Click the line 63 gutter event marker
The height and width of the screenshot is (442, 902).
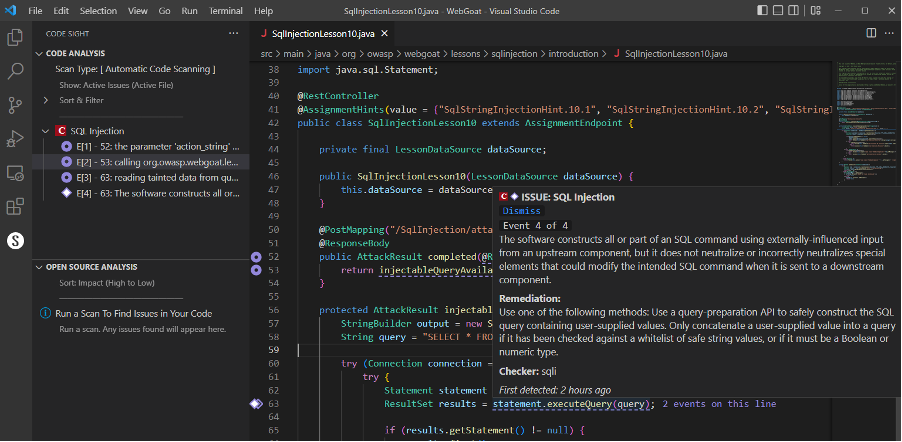coord(257,404)
